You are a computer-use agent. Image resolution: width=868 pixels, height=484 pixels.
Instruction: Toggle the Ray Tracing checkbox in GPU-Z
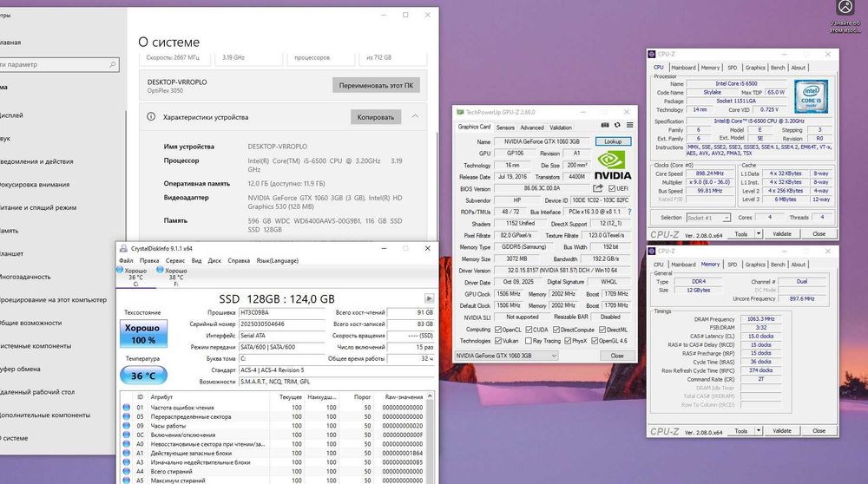[529, 341]
